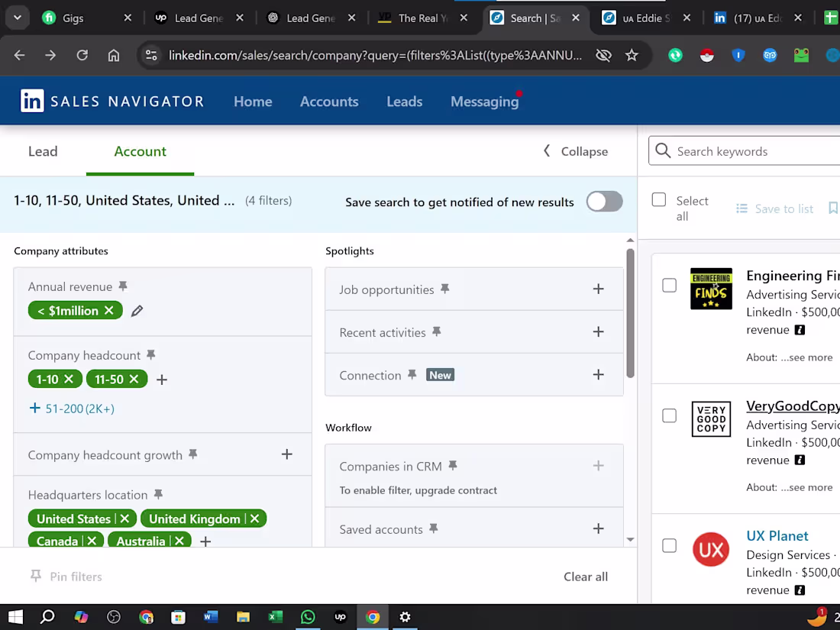
Task: Remove the < $1million revenue filter chip
Action: (108, 311)
